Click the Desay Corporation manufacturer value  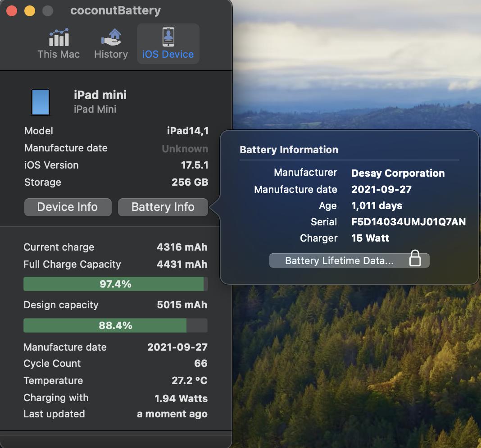click(398, 173)
